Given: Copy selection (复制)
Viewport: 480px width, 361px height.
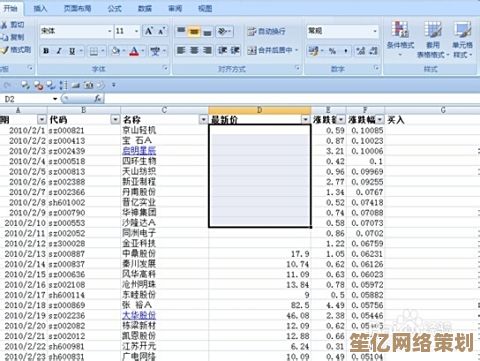Looking at the screenshot, I should [x=13, y=37].
